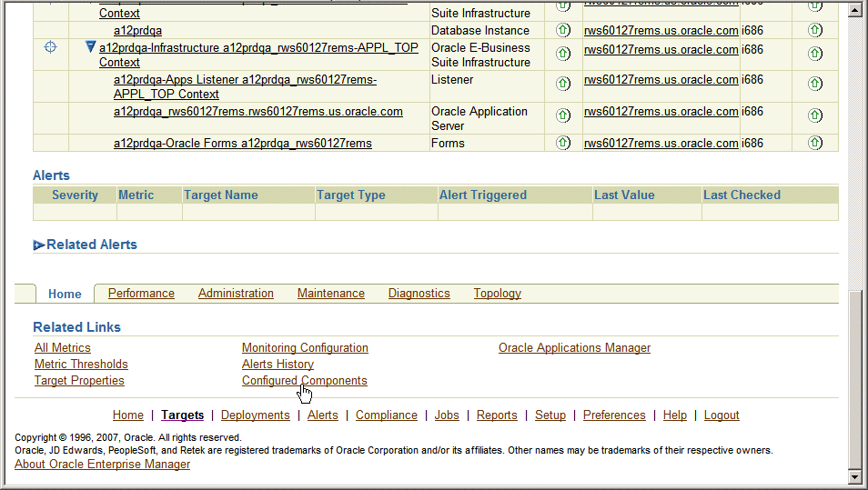
Task: Click Listener row status icon beside host link
Action: [563, 84]
